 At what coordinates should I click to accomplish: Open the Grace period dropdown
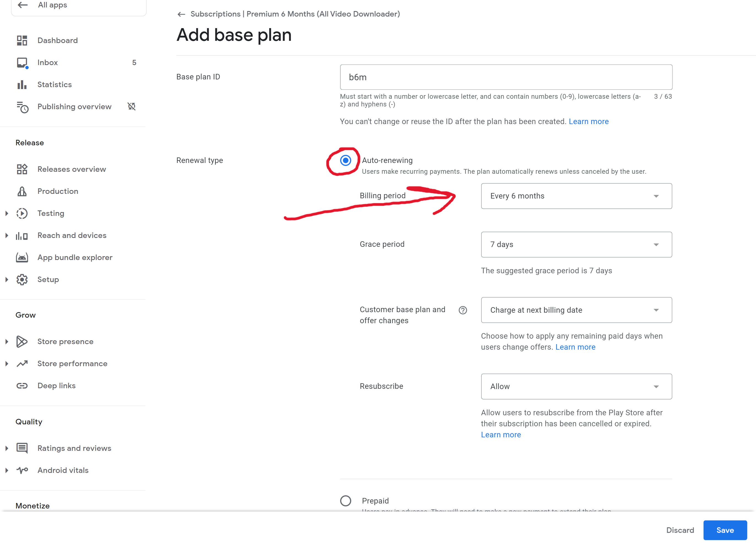point(576,245)
